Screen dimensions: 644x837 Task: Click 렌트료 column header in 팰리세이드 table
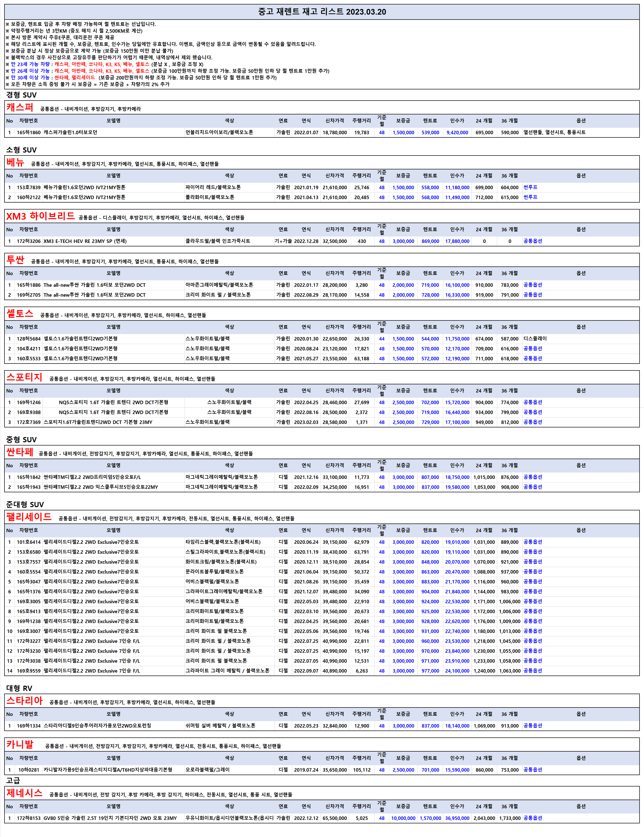pyautogui.click(x=430, y=530)
